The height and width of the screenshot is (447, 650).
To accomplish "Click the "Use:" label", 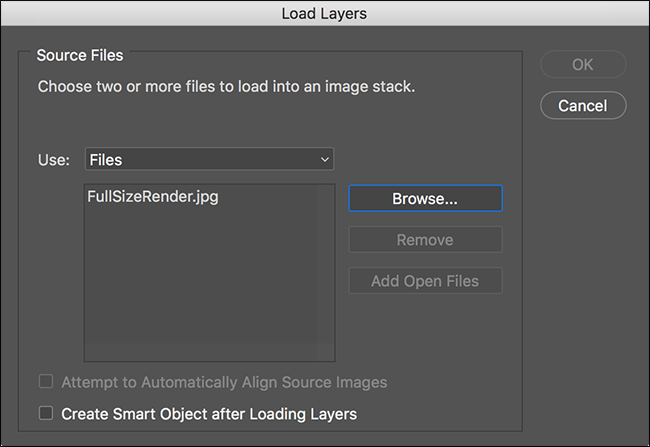I will point(53,159).
